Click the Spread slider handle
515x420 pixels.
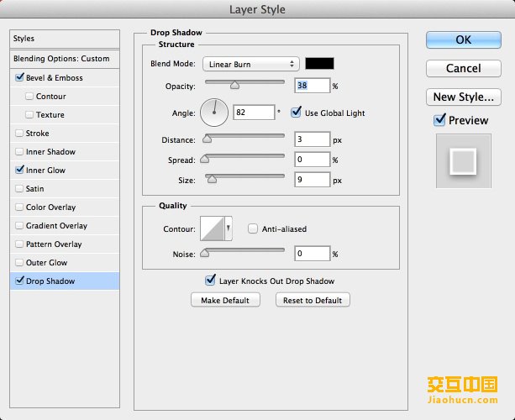[x=205, y=159]
